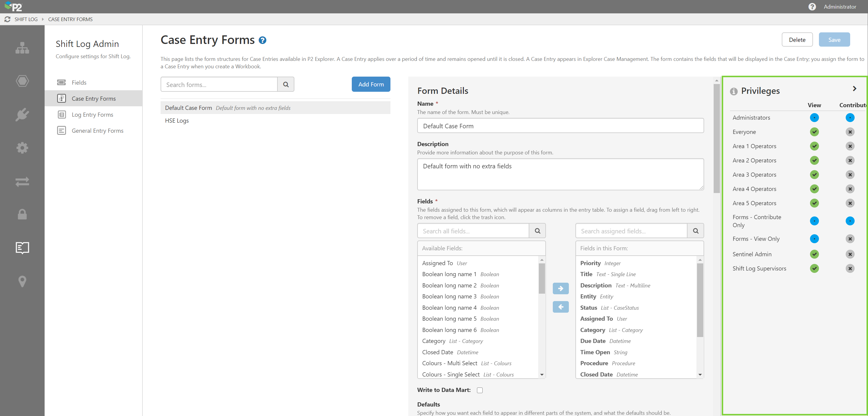Open General Entry Forms menu item
The height and width of the screenshot is (416, 868).
tap(97, 131)
